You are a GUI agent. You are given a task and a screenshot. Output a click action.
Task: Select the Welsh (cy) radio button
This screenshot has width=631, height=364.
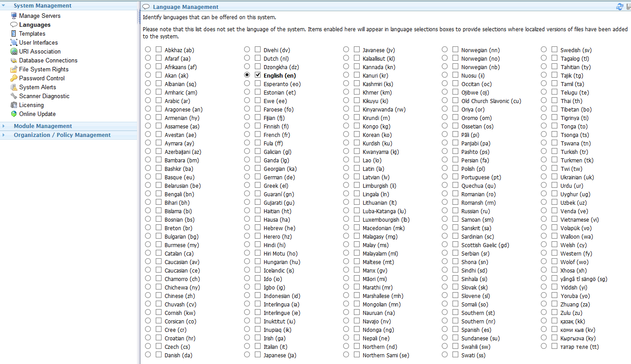click(544, 244)
